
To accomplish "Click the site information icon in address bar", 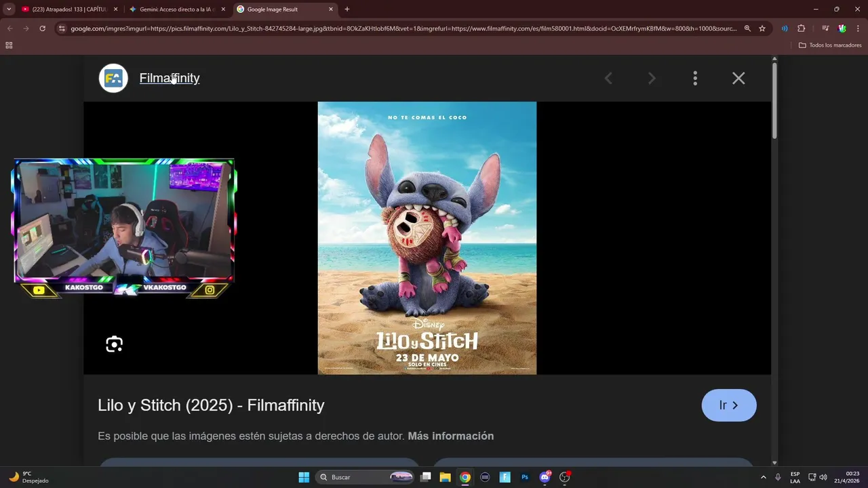I will (62, 28).
